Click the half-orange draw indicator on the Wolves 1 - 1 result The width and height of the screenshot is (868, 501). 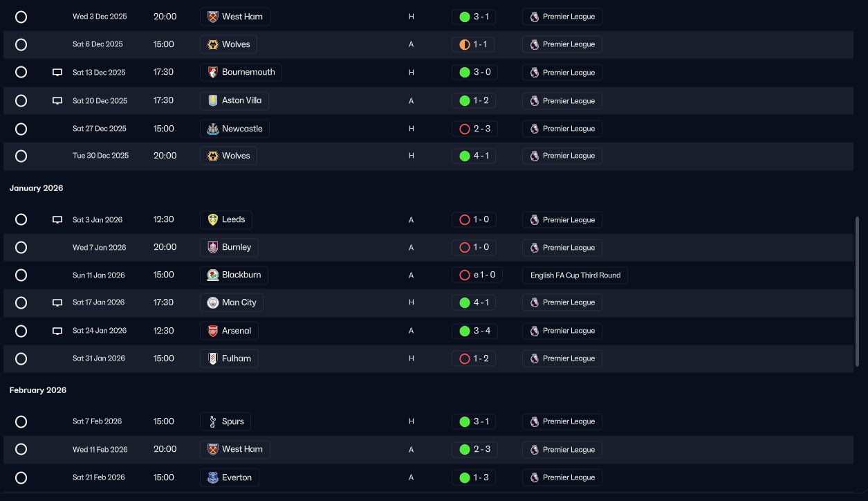click(465, 44)
